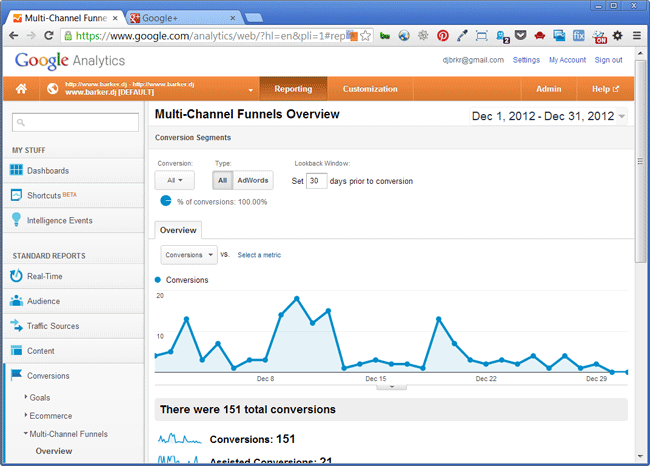The height and width of the screenshot is (466, 650).
Task: Click the screen capture extension icon
Action: click(x=482, y=36)
